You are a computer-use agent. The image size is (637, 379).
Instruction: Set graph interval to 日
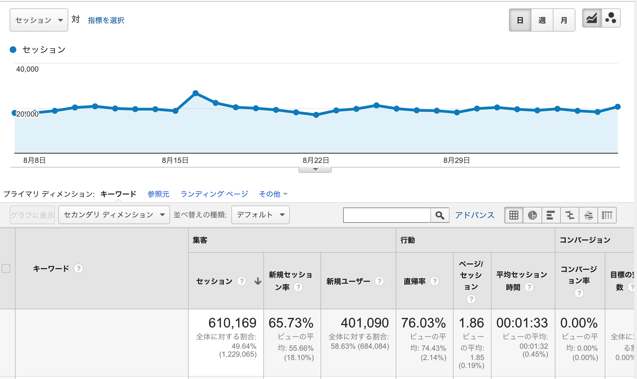point(520,20)
